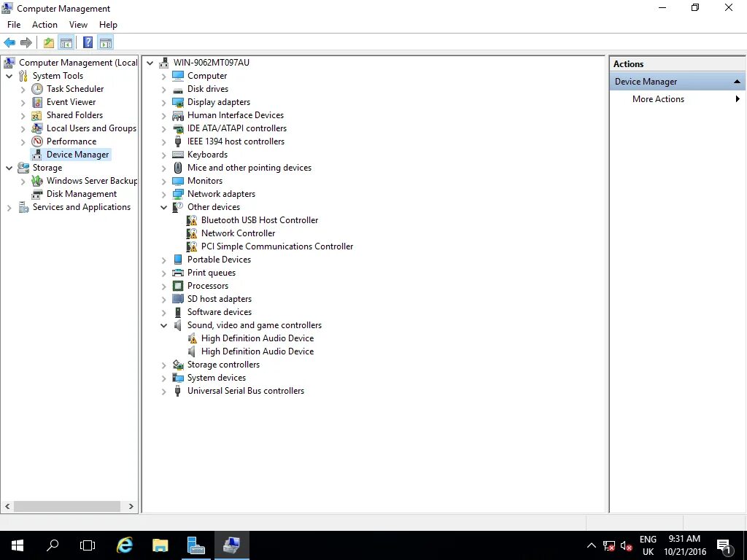This screenshot has width=747, height=560.
Task: Click the PCI Simple Communications Controller warning icon
Action: (192, 246)
